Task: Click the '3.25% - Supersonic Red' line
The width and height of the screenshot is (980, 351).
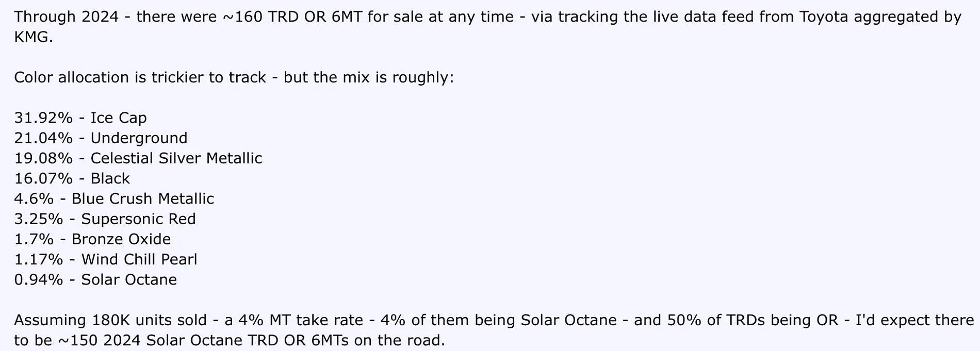Action: (x=105, y=219)
